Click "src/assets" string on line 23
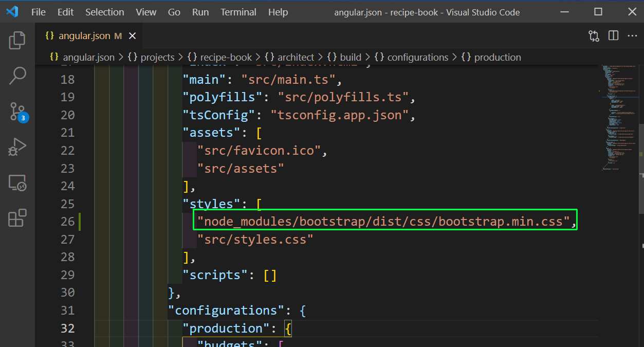644x347 pixels. point(241,168)
